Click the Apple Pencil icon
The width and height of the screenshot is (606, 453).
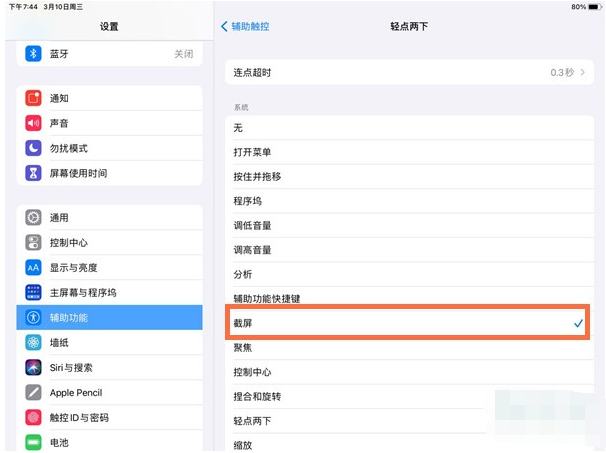point(33,393)
